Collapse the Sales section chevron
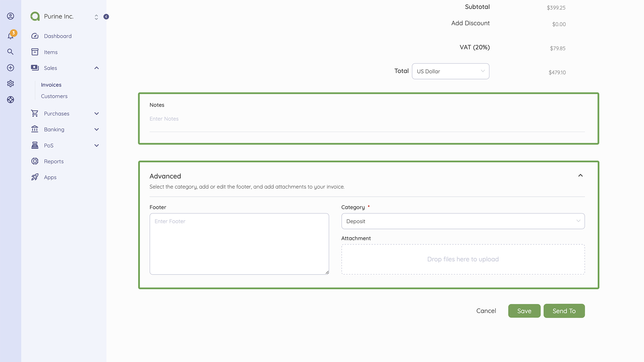This screenshot has height=362, width=644. (x=97, y=68)
